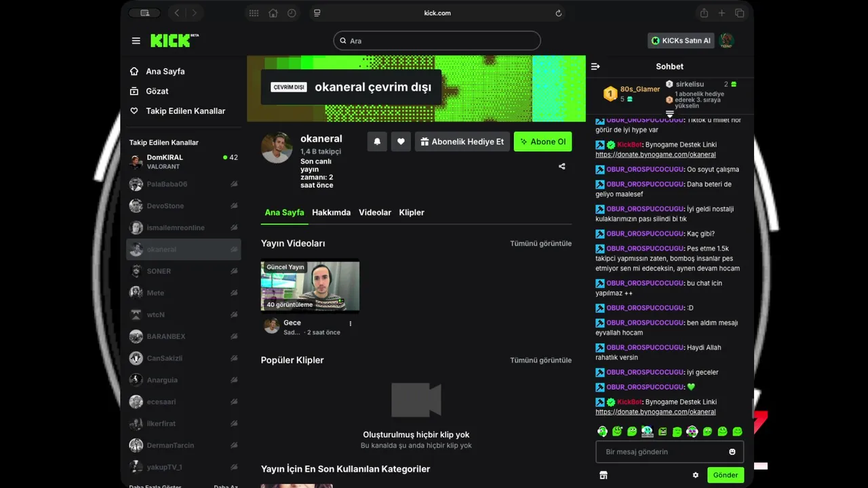Click the Gece video title
Screen dimensions: 868x488
(x=292, y=323)
